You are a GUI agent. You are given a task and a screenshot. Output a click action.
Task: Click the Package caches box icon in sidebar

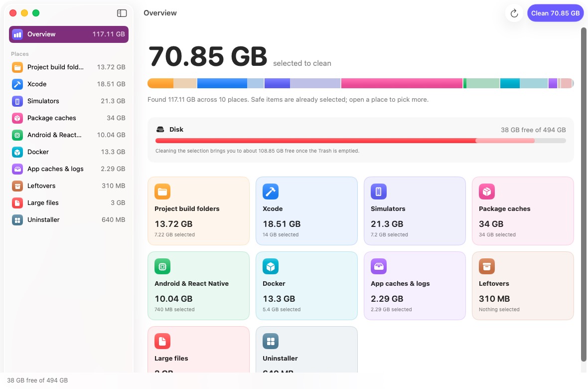coord(17,118)
